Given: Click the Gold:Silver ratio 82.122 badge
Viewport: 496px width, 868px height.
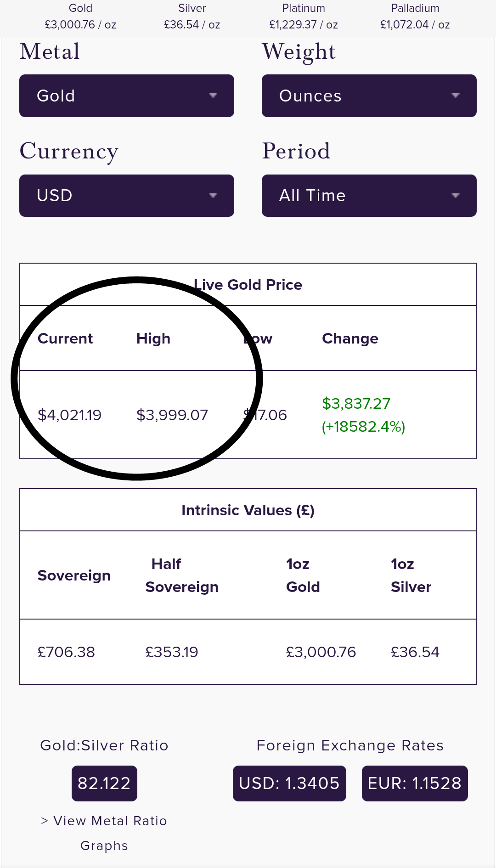Looking at the screenshot, I should pos(104,783).
